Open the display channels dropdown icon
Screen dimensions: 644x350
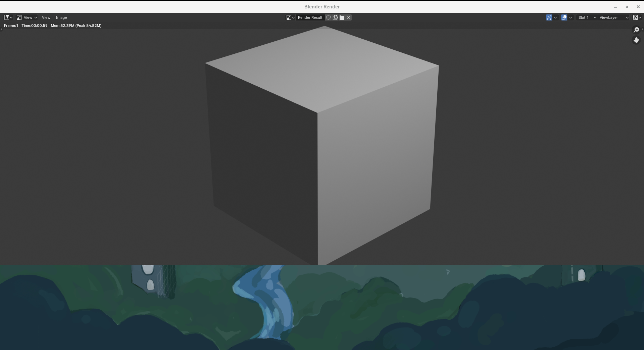point(637,17)
